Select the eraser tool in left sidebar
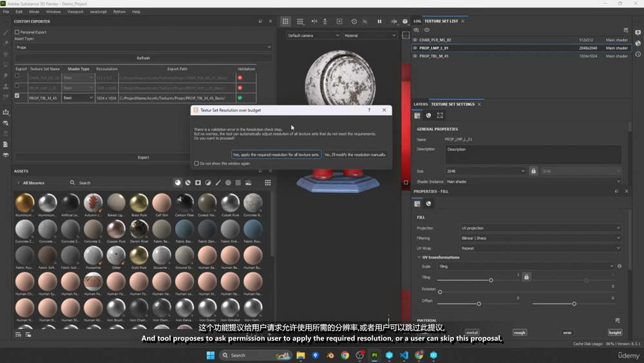Viewport: 644px width, 363px height. tap(6, 43)
